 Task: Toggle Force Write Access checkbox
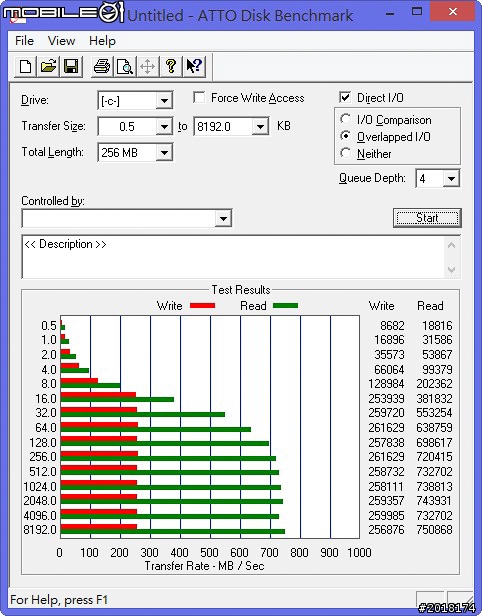pyautogui.click(x=199, y=97)
